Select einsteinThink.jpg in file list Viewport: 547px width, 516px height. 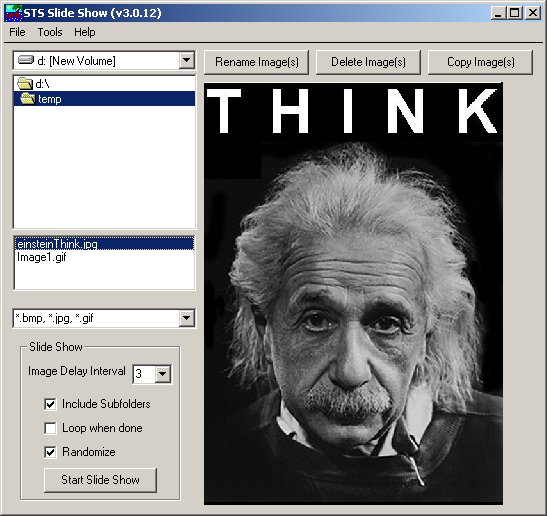104,244
